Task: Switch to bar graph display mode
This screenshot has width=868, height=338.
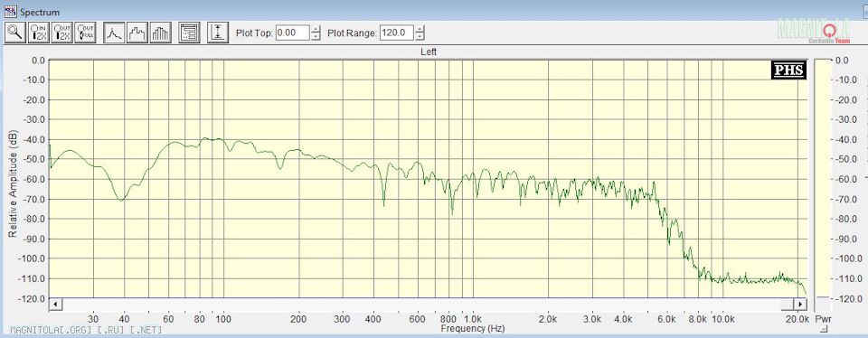Action: (x=161, y=33)
